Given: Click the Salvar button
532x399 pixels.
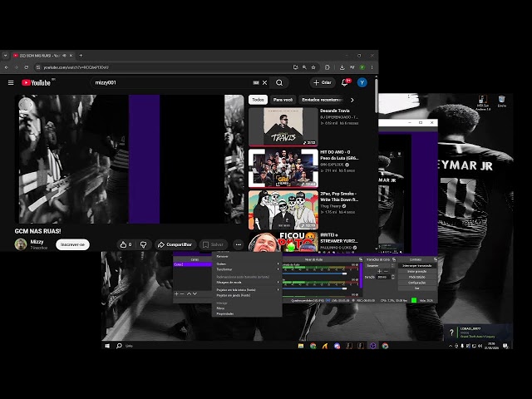Looking at the screenshot, I should (x=214, y=244).
